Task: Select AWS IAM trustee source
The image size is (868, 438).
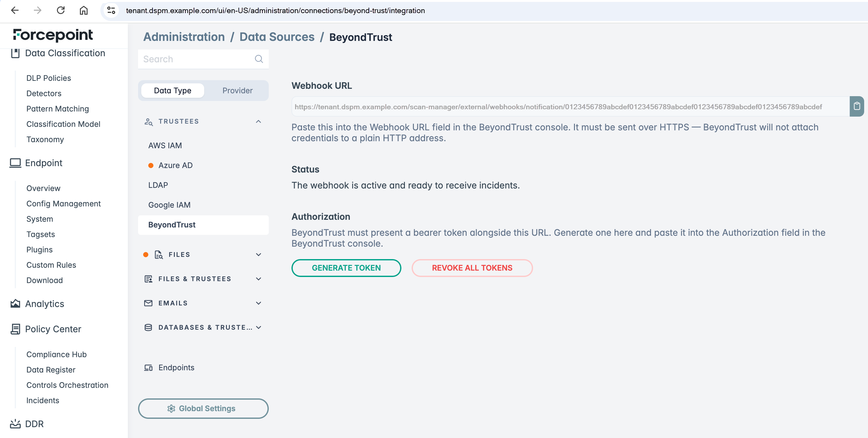Action: [x=165, y=146]
